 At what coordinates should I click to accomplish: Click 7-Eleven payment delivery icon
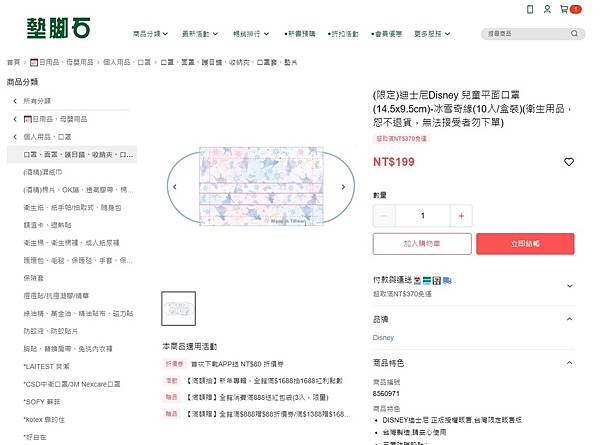pos(437,280)
